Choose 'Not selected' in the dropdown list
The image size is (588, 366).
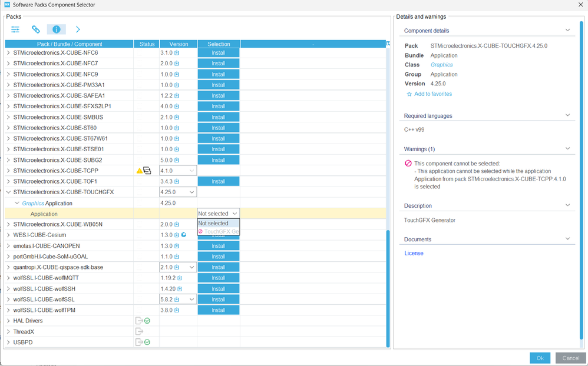[x=218, y=223]
